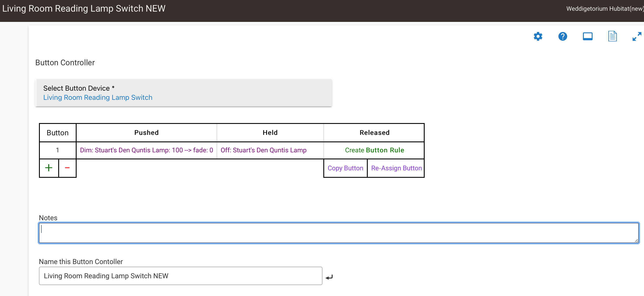644x296 pixels.
Task: Click Weddigetorium Hubitat(new) in the header
Action: 605,9
